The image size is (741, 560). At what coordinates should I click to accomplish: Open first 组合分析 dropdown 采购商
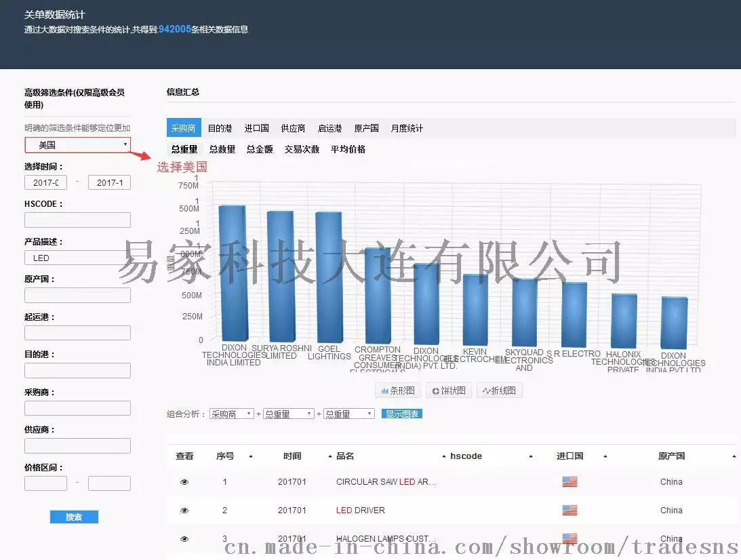pos(232,414)
